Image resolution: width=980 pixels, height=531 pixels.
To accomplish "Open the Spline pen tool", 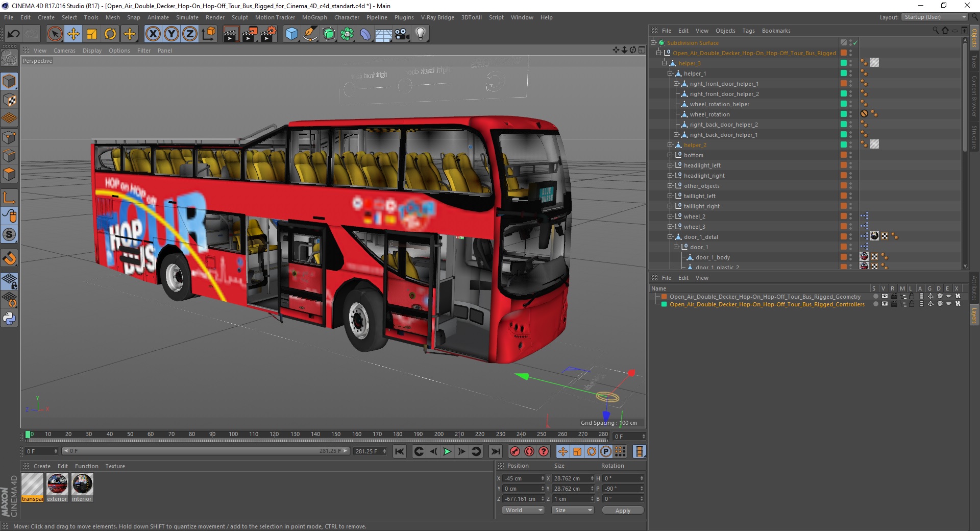I will (x=310, y=34).
